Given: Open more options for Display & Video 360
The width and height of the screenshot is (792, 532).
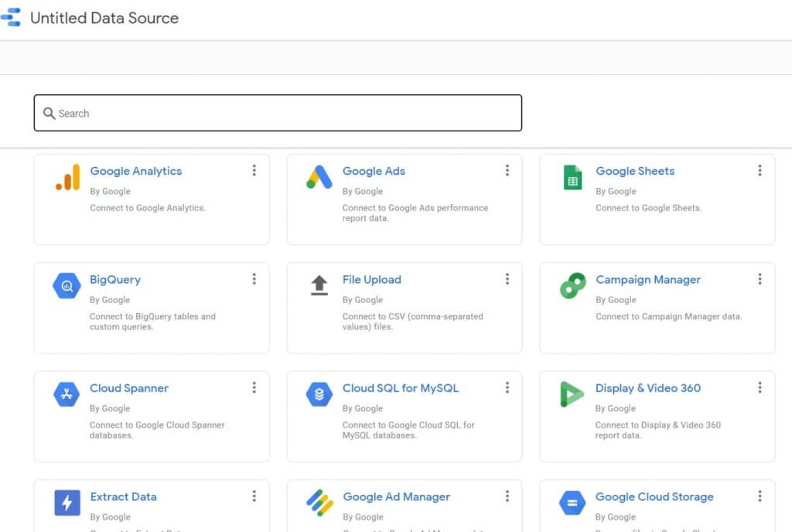Looking at the screenshot, I should [x=760, y=387].
